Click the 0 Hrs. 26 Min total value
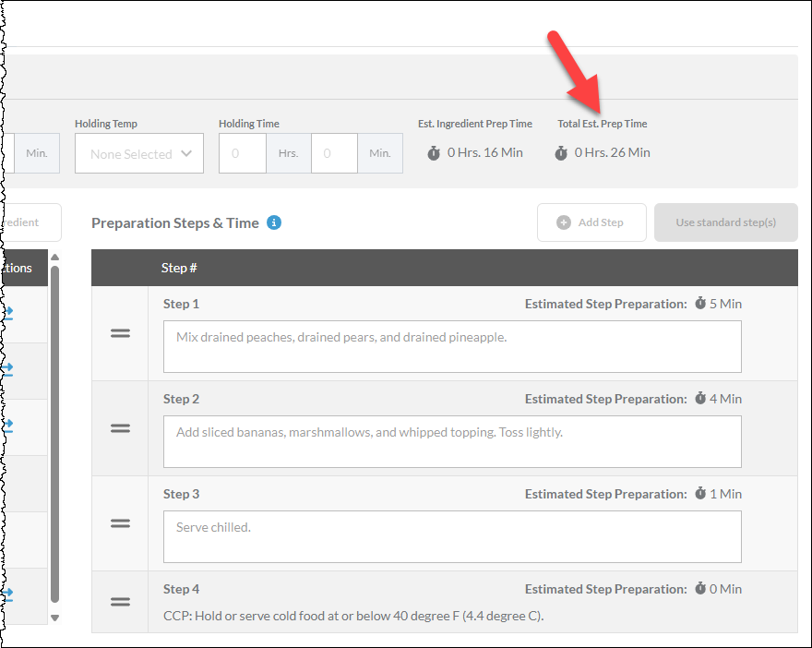The width and height of the screenshot is (812, 648). point(612,153)
